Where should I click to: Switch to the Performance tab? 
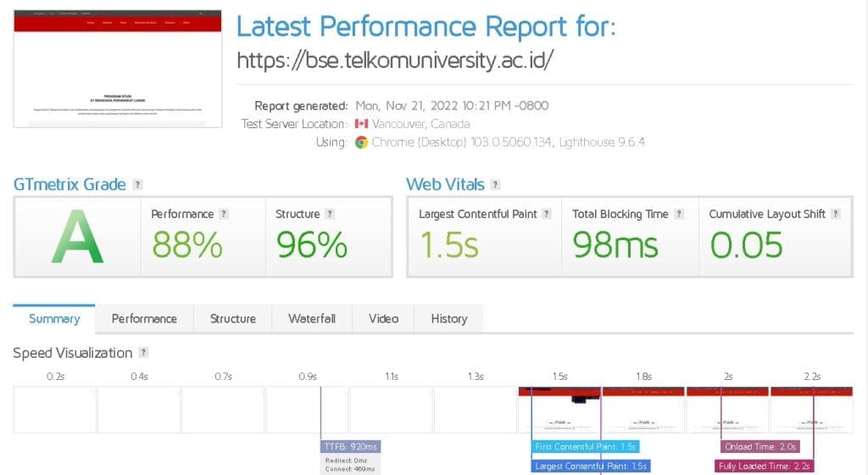pos(144,319)
